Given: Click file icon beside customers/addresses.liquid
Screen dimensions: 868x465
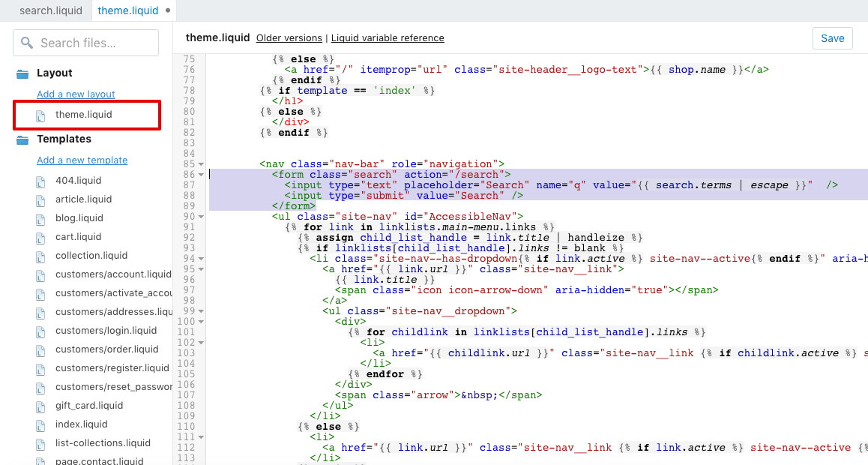Looking at the screenshot, I should coord(40,313).
